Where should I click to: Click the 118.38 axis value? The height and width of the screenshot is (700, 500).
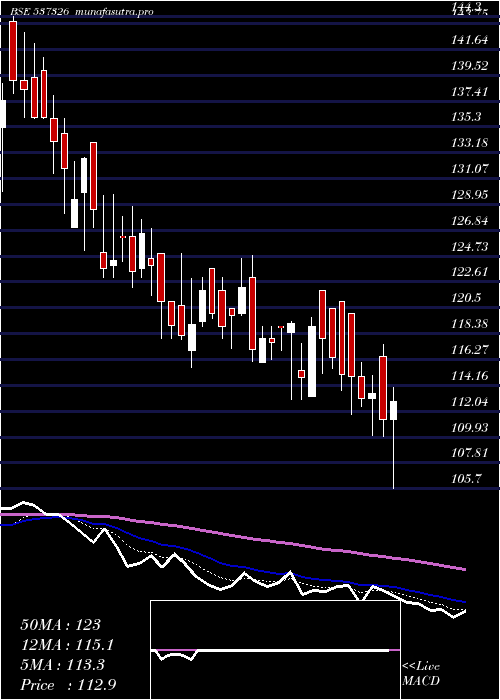click(469, 324)
